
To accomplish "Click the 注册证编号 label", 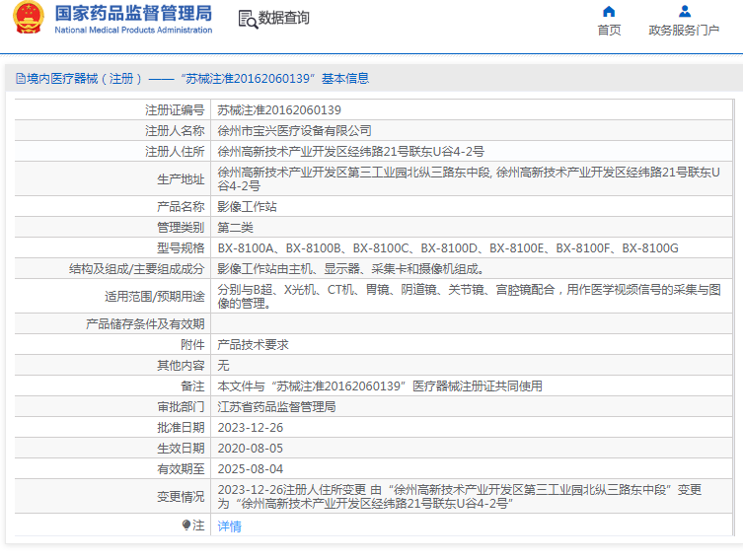I will click(175, 110).
